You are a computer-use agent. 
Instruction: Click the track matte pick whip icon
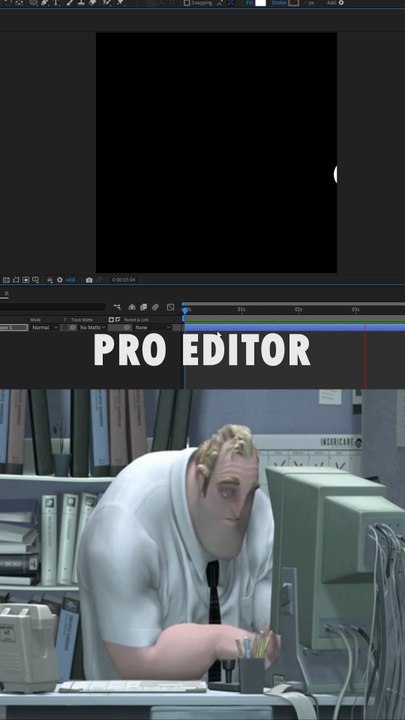point(73,327)
